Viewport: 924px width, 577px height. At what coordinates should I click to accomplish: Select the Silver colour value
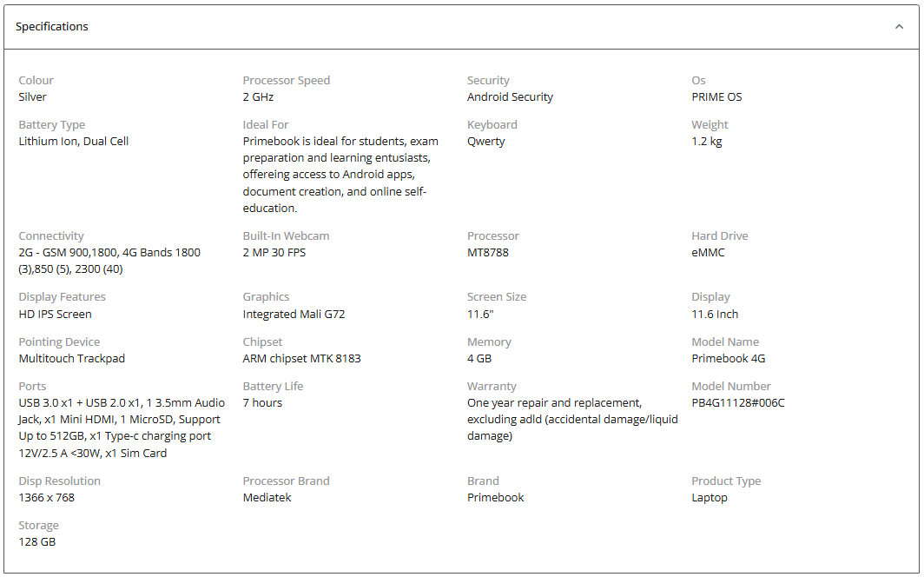coord(32,96)
